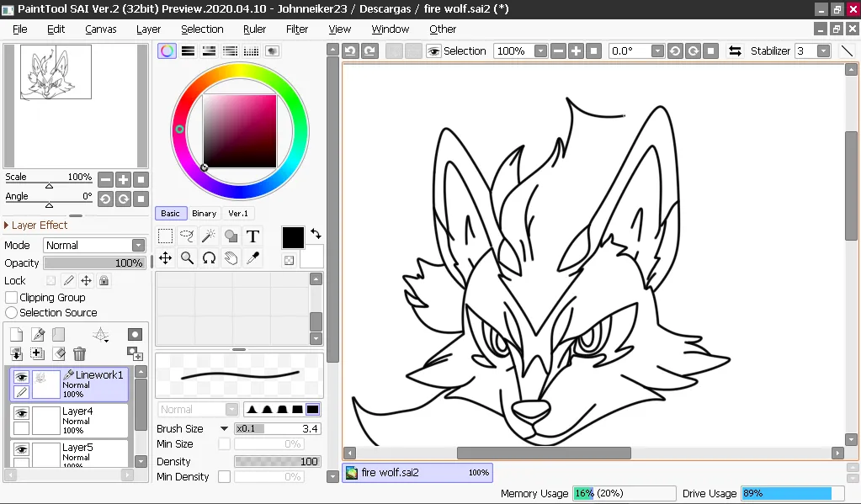
Task: Select the Lasso selection tool
Action: tap(187, 236)
